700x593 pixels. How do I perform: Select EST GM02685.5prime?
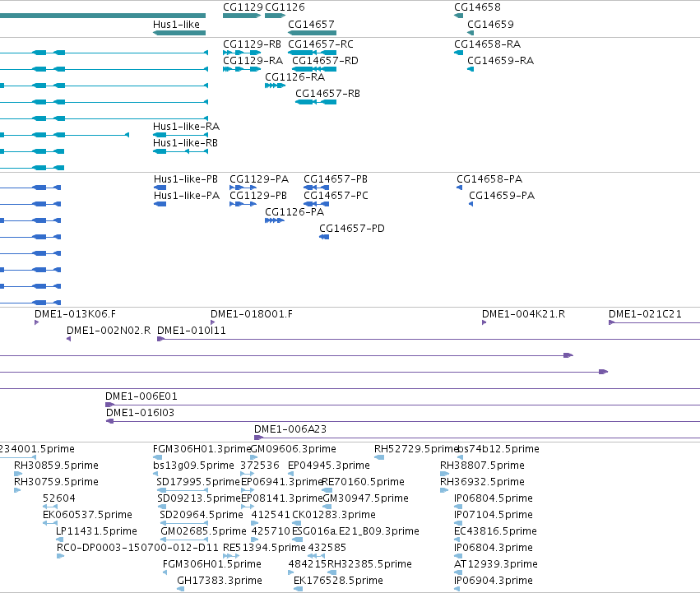coord(203,532)
